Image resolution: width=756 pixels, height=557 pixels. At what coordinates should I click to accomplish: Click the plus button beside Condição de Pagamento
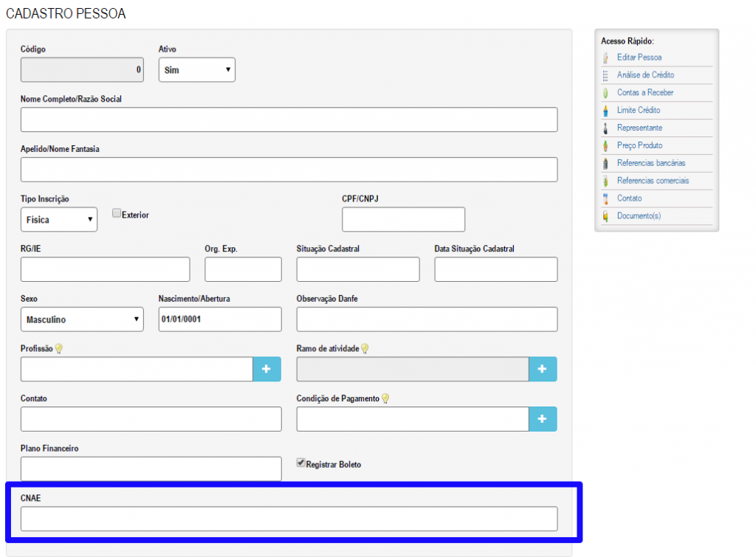click(x=543, y=419)
